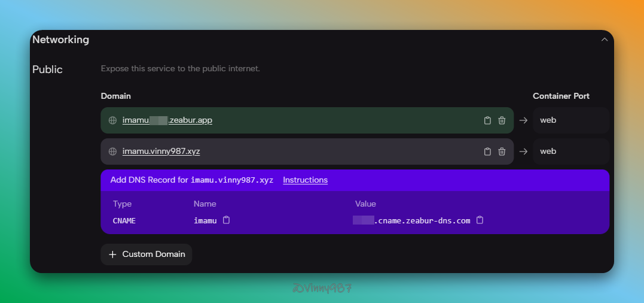Screen dimensions: 644x303
Task: Click the Custom Domain button
Action: (x=146, y=254)
